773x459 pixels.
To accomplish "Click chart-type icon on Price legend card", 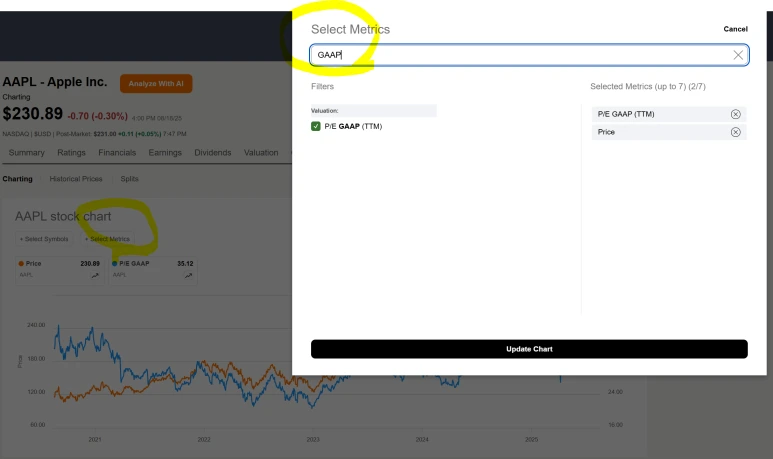I will [95, 275].
